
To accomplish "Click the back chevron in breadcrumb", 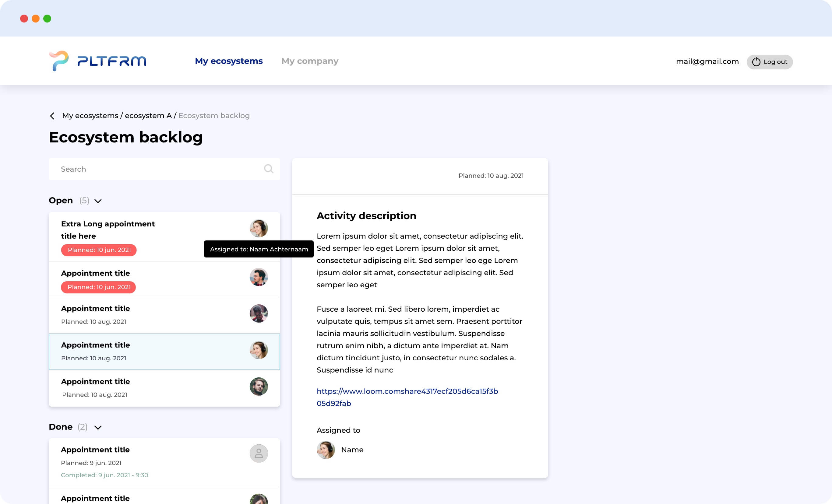I will (x=52, y=116).
